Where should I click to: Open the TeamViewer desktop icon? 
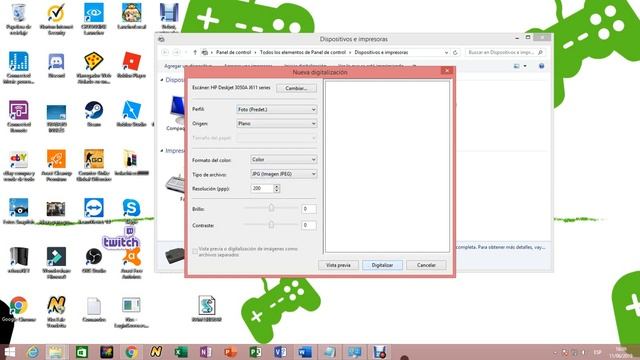(x=94, y=211)
